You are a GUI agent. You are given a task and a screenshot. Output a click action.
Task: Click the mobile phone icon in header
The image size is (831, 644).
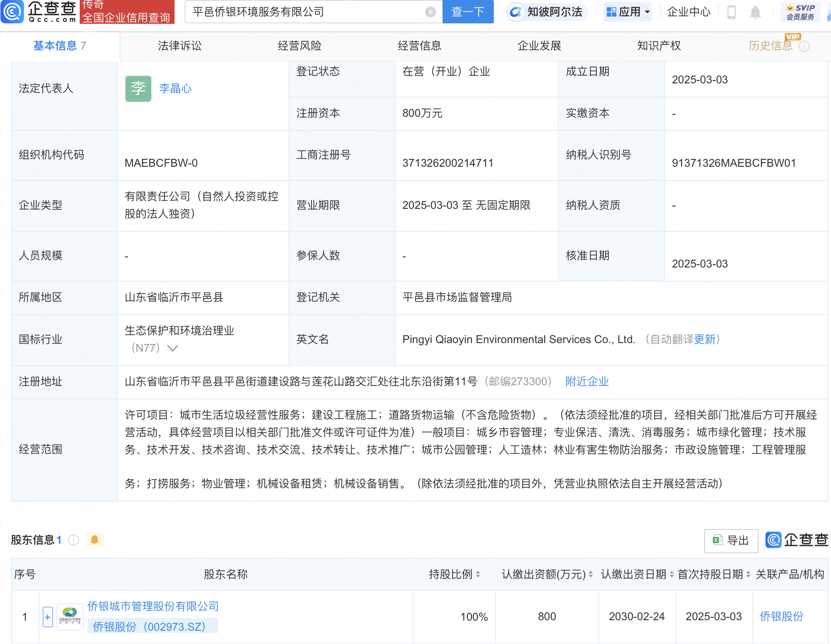[x=732, y=12]
